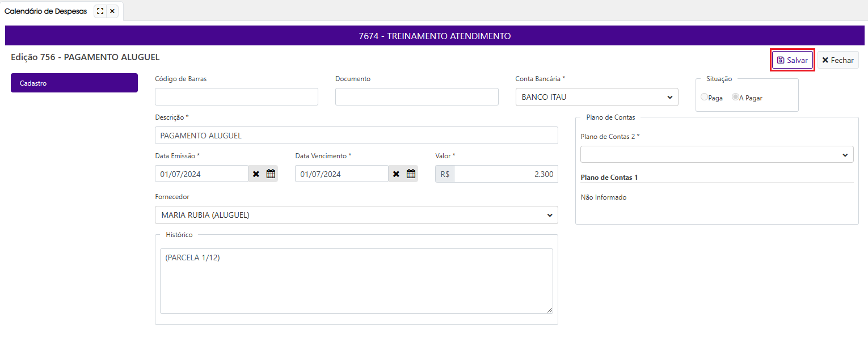868x342 pixels.
Task: Open the Conta Bancária dropdown showing BANCO ITAU
Action: [x=597, y=97]
